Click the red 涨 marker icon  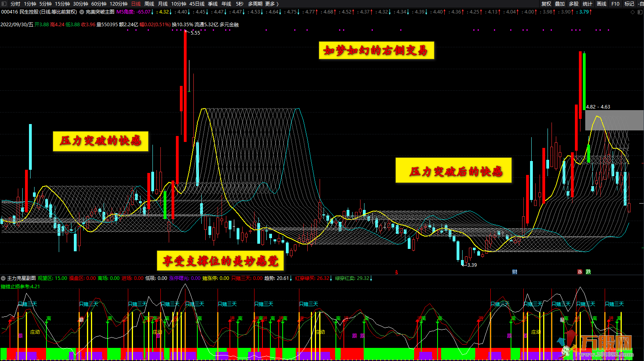tap(580, 272)
